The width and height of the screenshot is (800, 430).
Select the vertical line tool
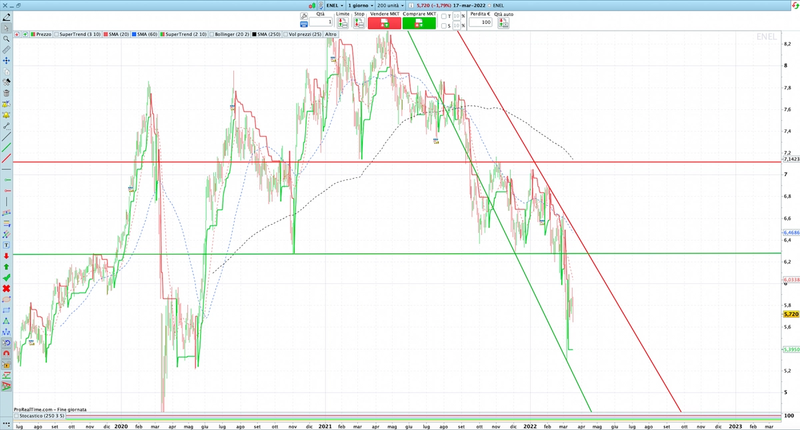6,201
